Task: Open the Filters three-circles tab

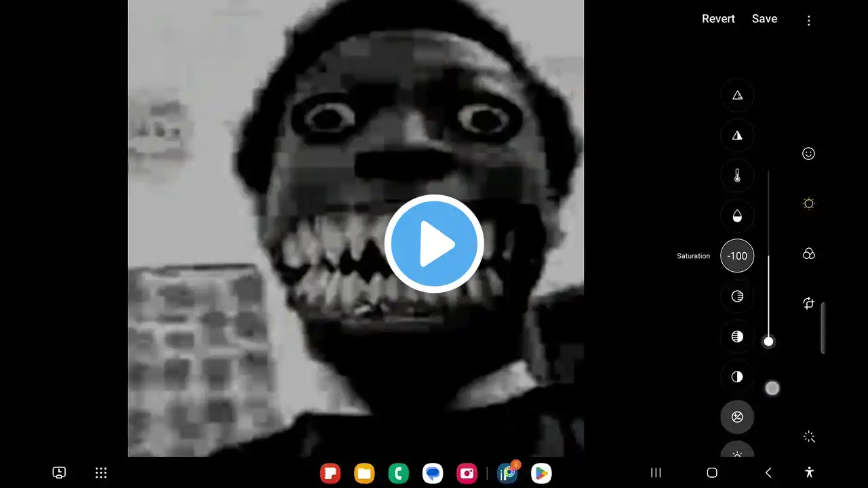Action: pyautogui.click(x=808, y=253)
